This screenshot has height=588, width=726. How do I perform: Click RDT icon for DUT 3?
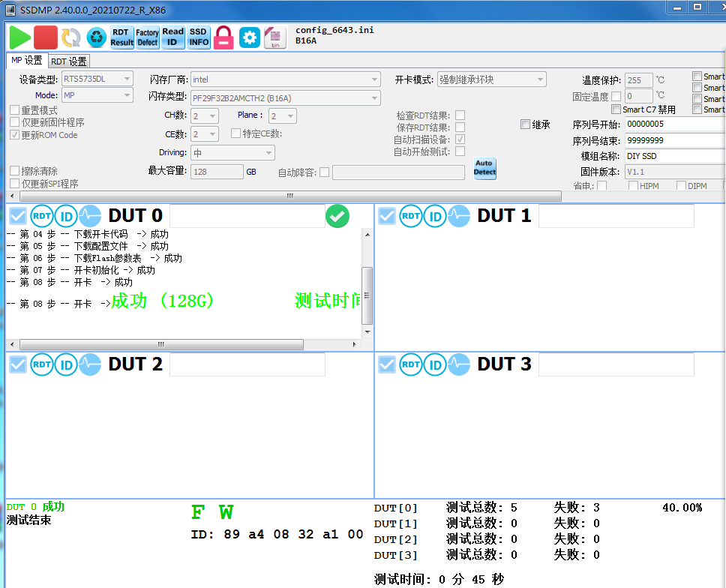(x=411, y=364)
